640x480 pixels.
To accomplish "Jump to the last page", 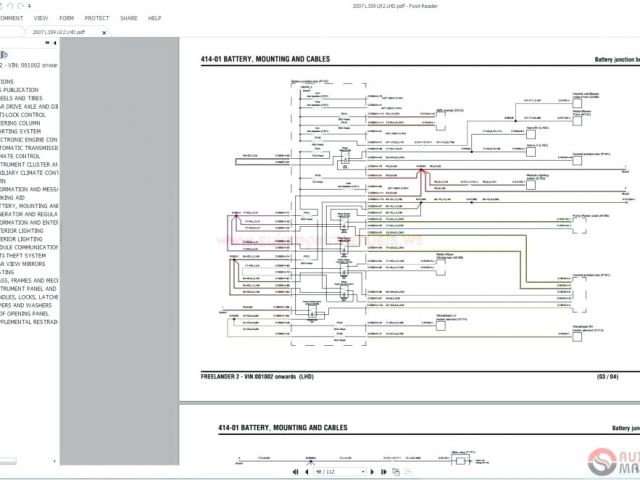I will pyautogui.click(x=383, y=470).
